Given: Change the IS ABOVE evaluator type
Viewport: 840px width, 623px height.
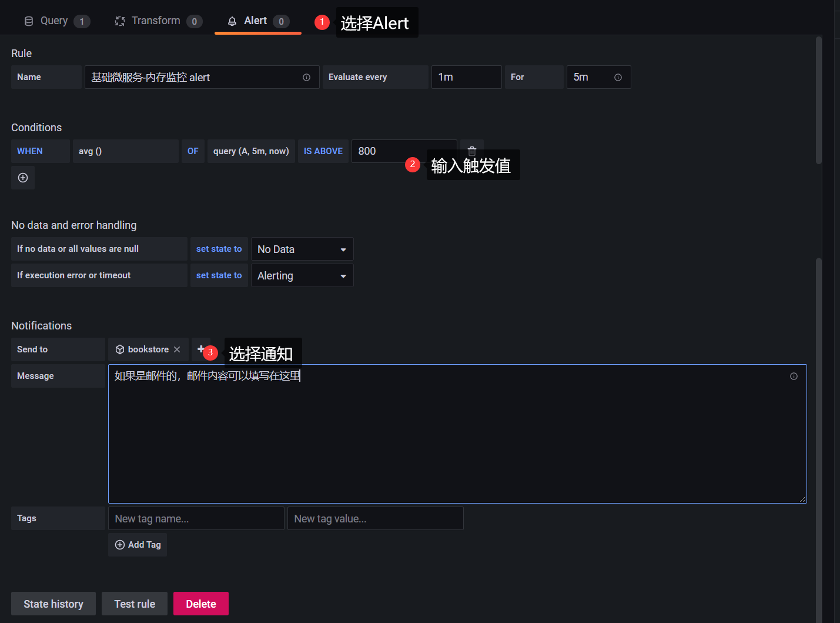Looking at the screenshot, I should pos(323,151).
